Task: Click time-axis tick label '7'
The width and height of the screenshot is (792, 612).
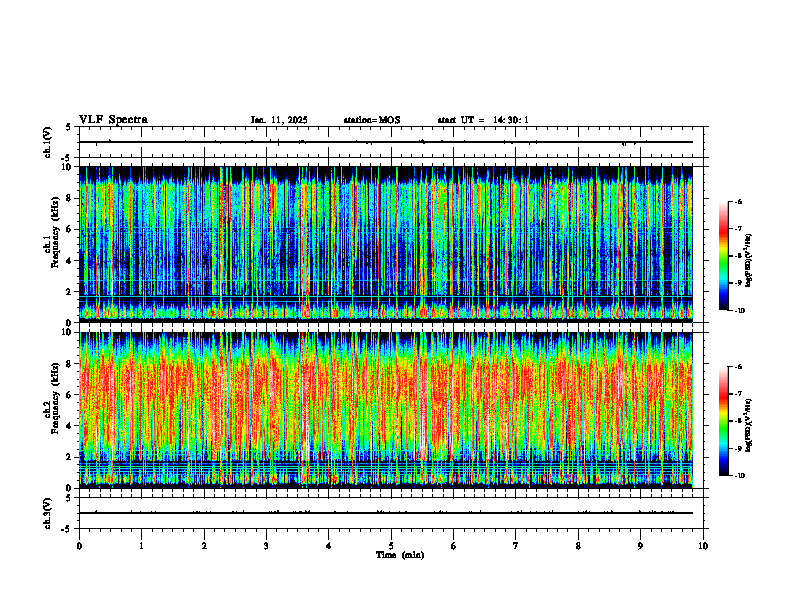Action: tap(516, 546)
